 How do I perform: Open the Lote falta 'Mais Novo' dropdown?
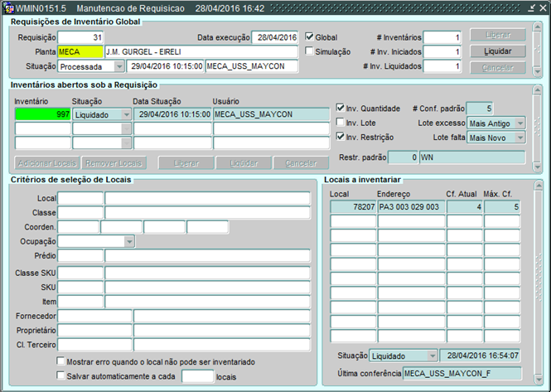pos(520,138)
